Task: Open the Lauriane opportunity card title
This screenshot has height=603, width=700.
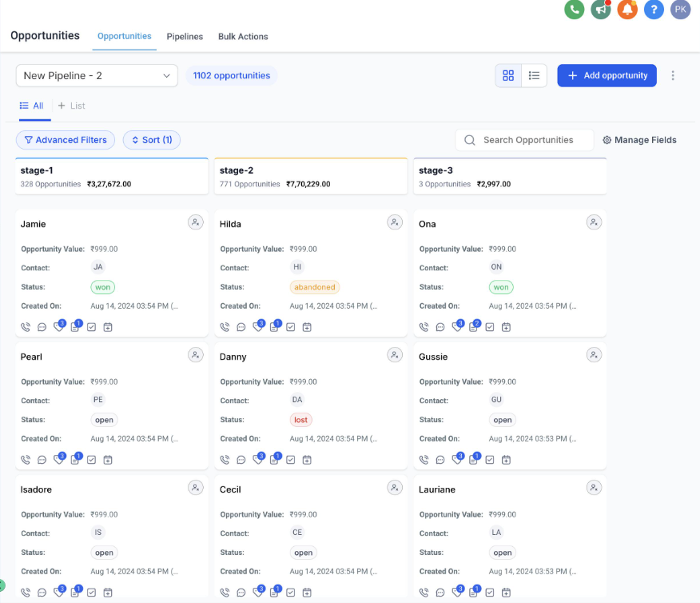Action: pyautogui.click(x=437, y=489)
